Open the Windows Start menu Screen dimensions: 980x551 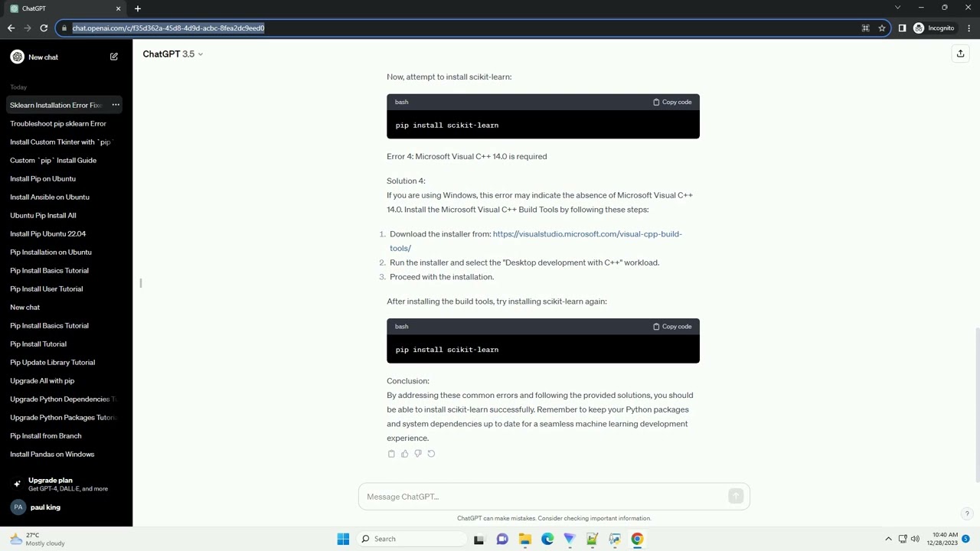[343, 539]
